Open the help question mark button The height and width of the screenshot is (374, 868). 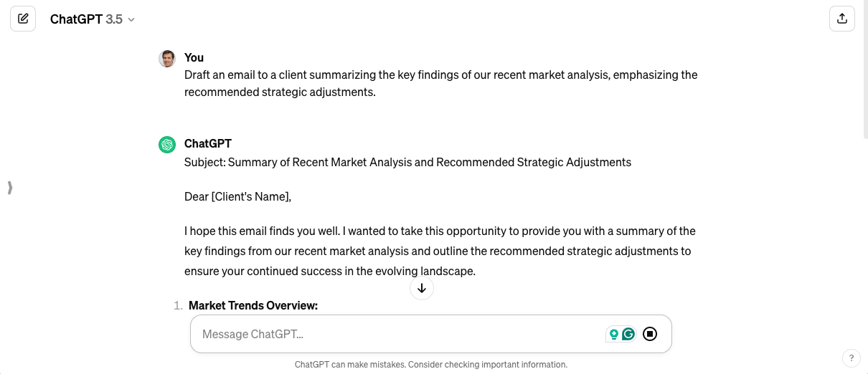(x=851, y=358)
